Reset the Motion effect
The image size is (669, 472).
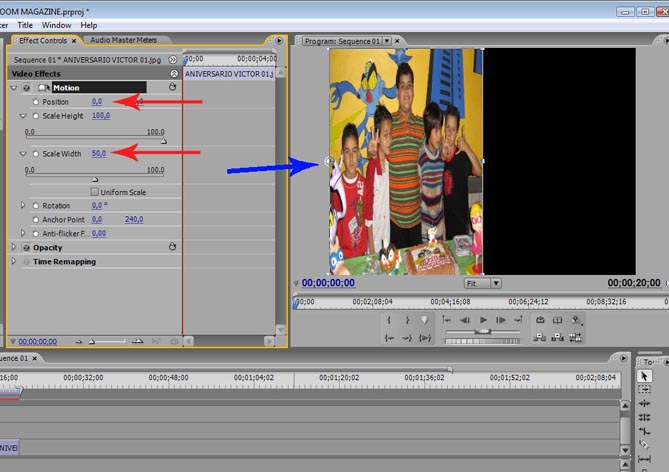[172, 88]
